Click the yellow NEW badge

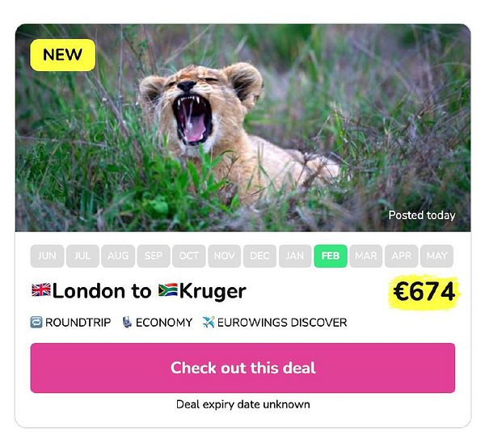click(62, 55)
